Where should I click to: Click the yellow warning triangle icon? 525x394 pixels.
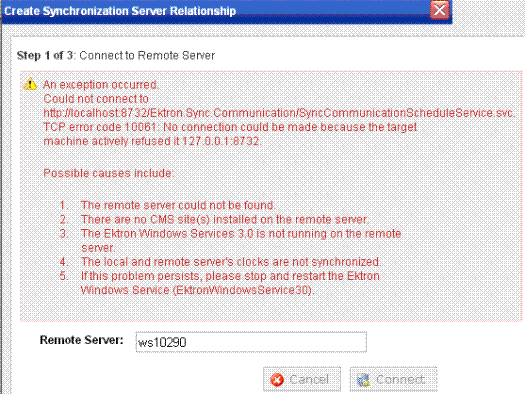(30, 84)
